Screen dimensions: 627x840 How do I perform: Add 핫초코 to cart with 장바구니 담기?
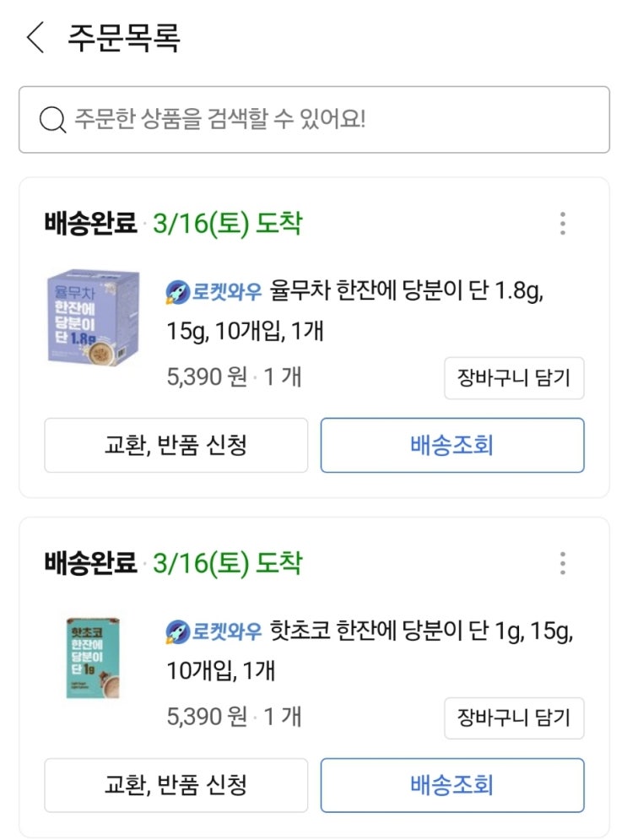(x=514, y=718)
